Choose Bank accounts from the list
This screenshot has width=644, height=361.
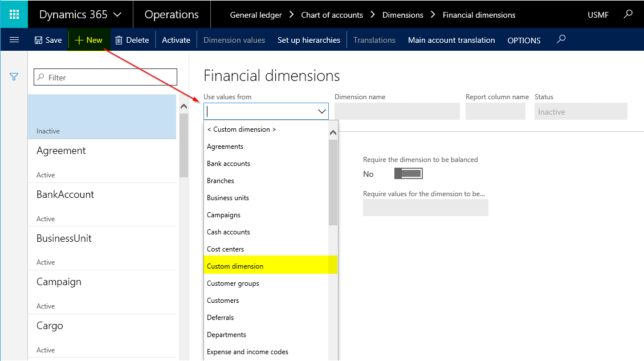[266, 164]
